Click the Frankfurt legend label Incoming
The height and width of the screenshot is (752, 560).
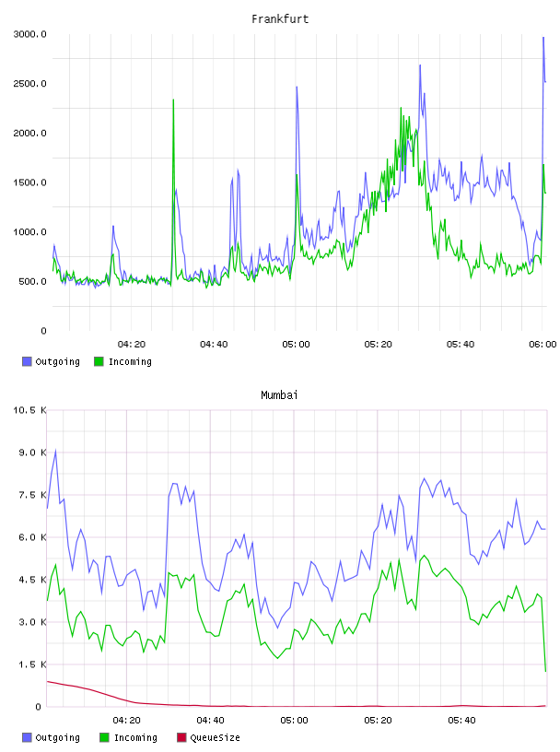[x=130, y=361]
